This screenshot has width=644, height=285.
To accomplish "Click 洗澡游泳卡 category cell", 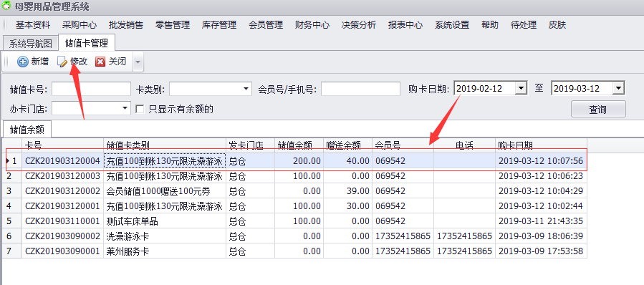I will click(x=165, y=236).
